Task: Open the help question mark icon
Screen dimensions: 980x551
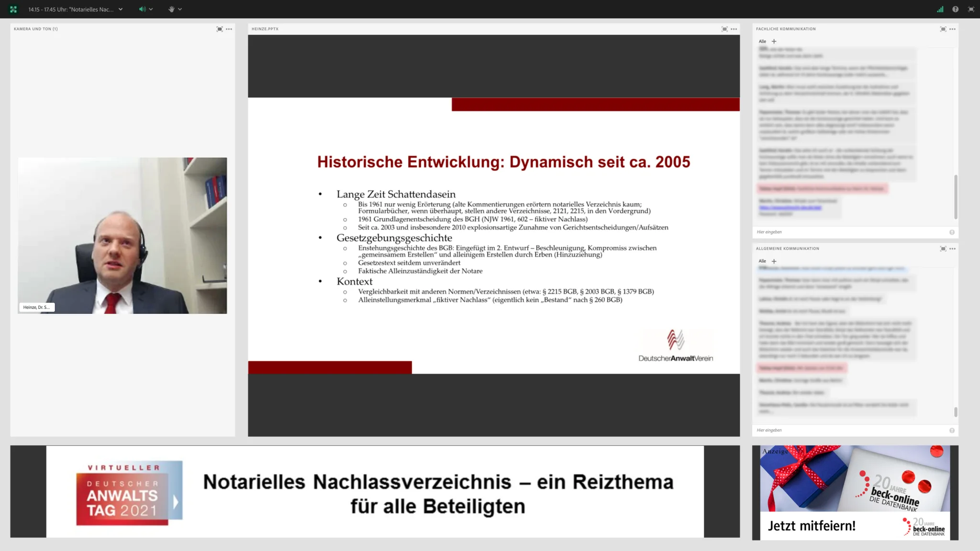Action: [955, 9]
